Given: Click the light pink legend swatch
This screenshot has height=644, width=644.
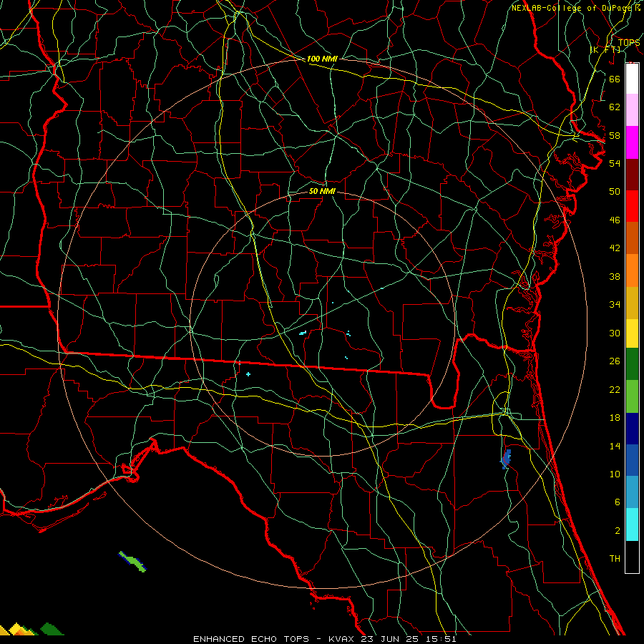Looking at the screenshot, I should [632, 110].
